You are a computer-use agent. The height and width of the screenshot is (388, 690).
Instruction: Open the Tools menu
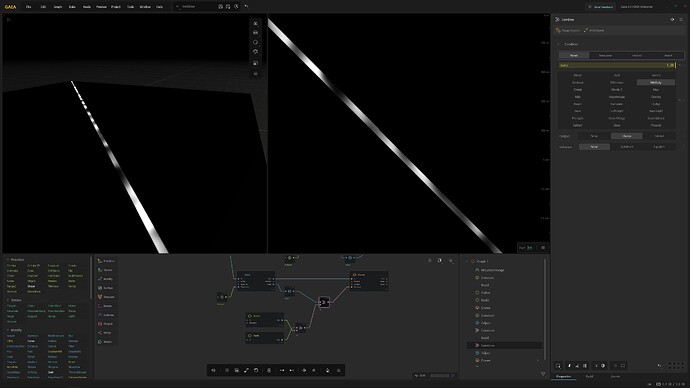pos(130,7)
